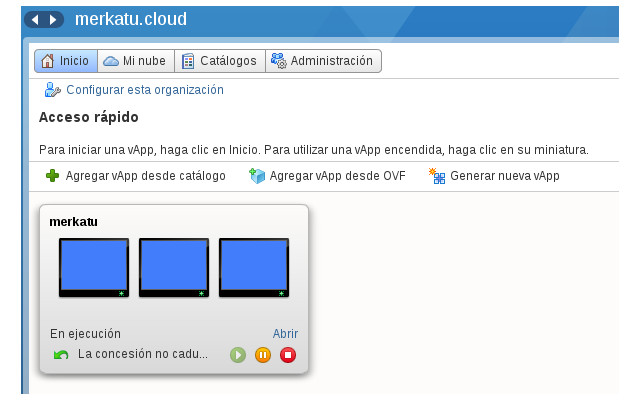Image resolution: width=640 pixels, height=400 pixels.
Task: Click the OVF package cube icon
Action: point(257,176)
